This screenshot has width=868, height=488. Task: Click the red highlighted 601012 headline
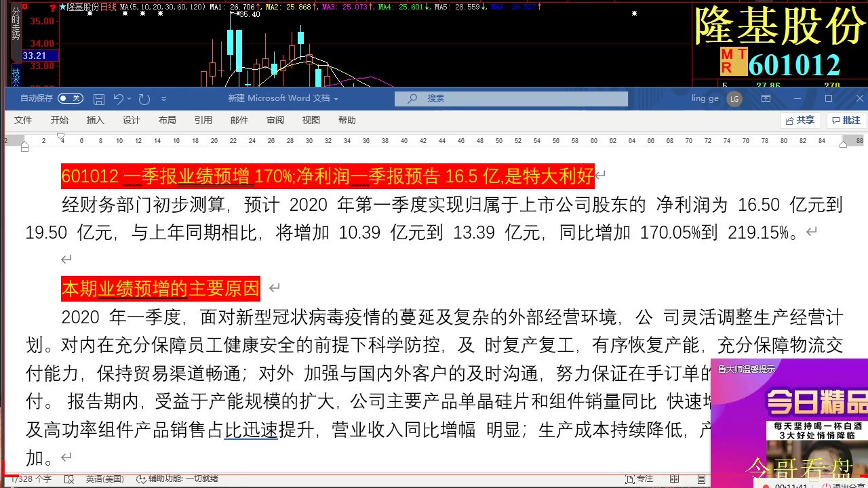[x=328, y=176]
